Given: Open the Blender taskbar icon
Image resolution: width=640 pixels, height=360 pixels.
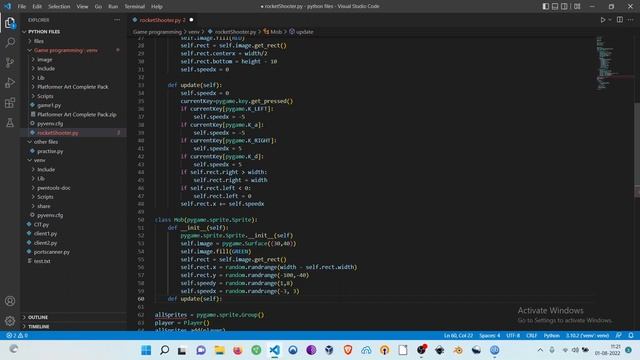Looking at the screenshot, I should 458,350.
